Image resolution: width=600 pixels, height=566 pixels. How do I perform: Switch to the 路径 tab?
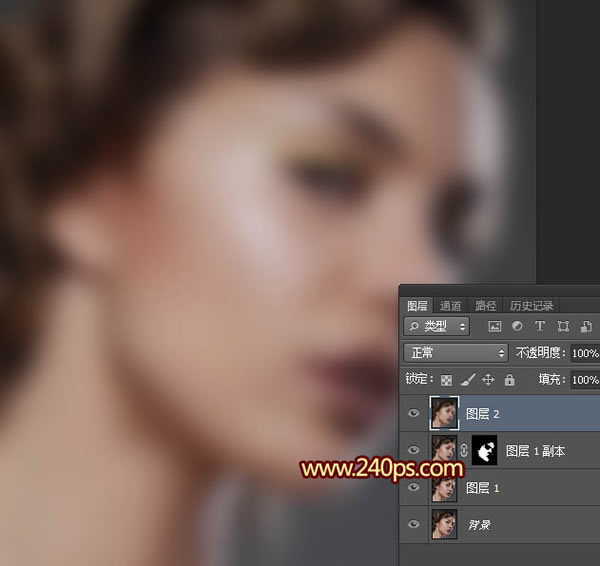pos(486,305)
